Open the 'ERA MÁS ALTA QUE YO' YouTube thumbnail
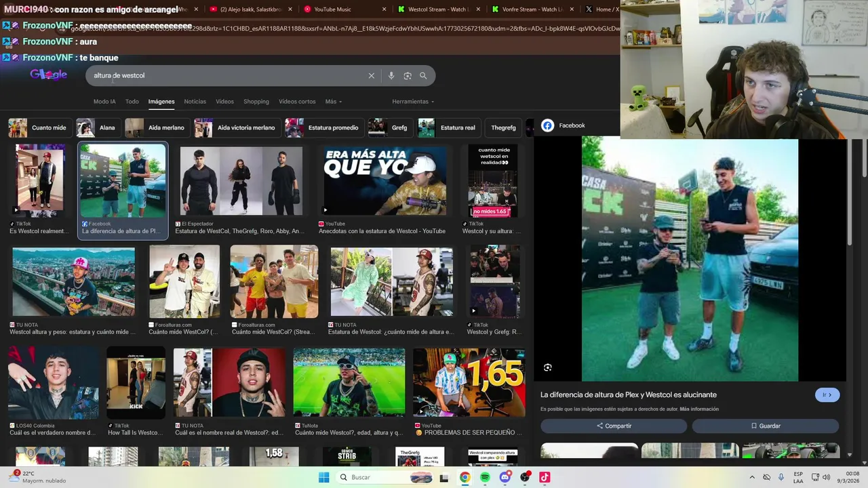Image resolution: width=868 pixels, height=488 pixels. click(385, 181)
